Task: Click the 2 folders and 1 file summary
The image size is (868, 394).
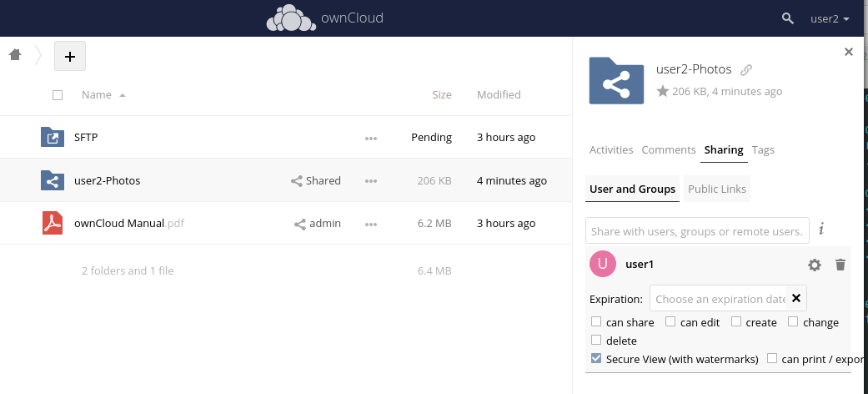Action: point(128,271)
